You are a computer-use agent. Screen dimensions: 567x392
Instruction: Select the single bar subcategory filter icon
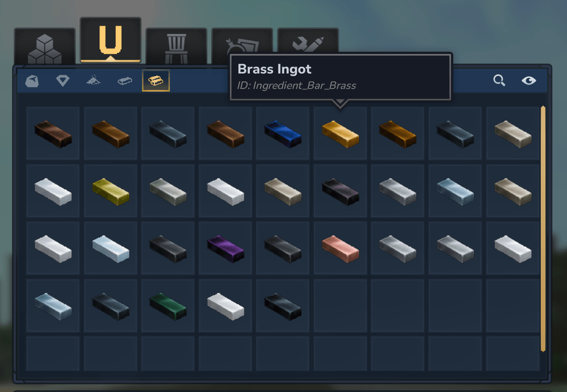pyautogui.click(x=125, y=81)
